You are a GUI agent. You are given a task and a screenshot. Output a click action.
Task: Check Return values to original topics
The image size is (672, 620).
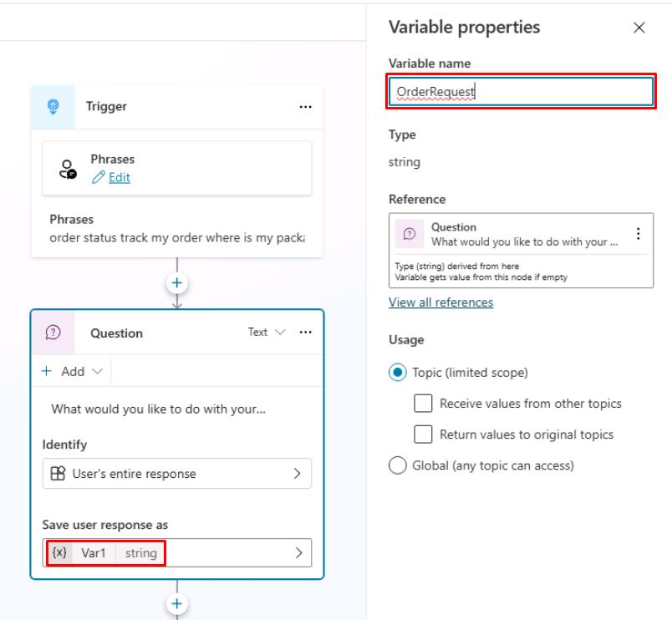point(423,435)
